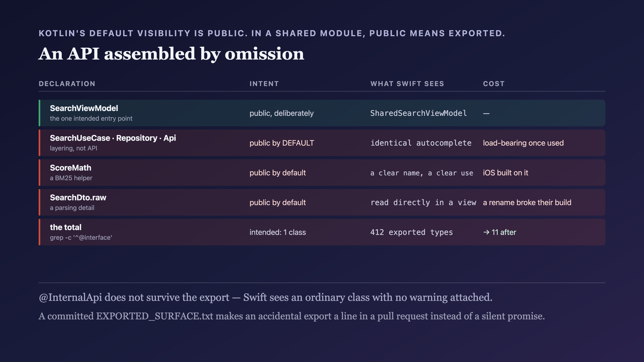Select the SearchViewModel declaration name

click(x=84, y=108)
